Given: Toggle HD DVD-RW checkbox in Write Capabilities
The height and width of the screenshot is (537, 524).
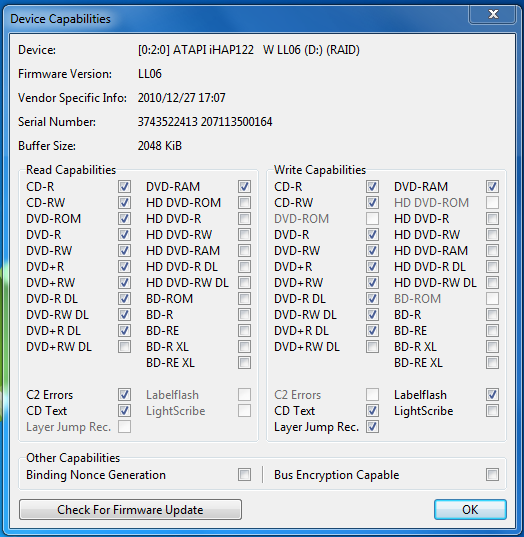Looking at the screenshot, I should point(492,235).
